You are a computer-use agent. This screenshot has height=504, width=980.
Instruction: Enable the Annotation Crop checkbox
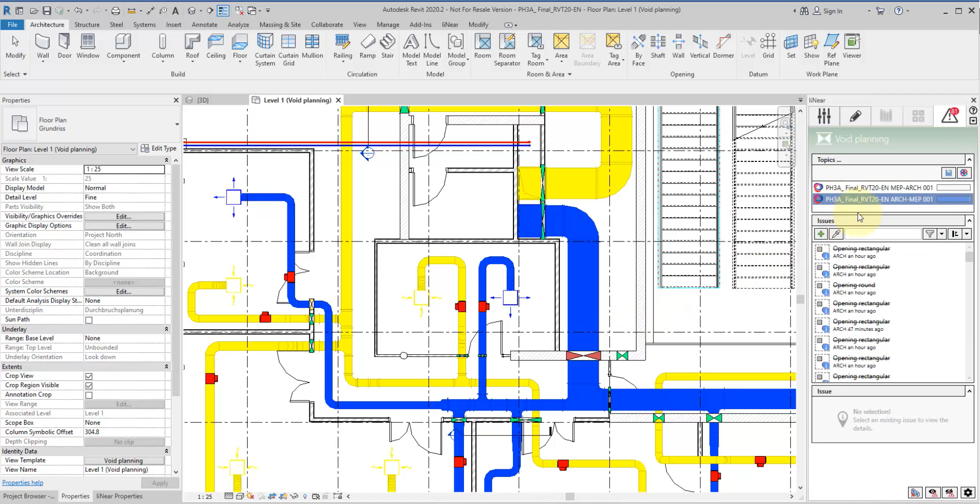[x=89, y=395]
